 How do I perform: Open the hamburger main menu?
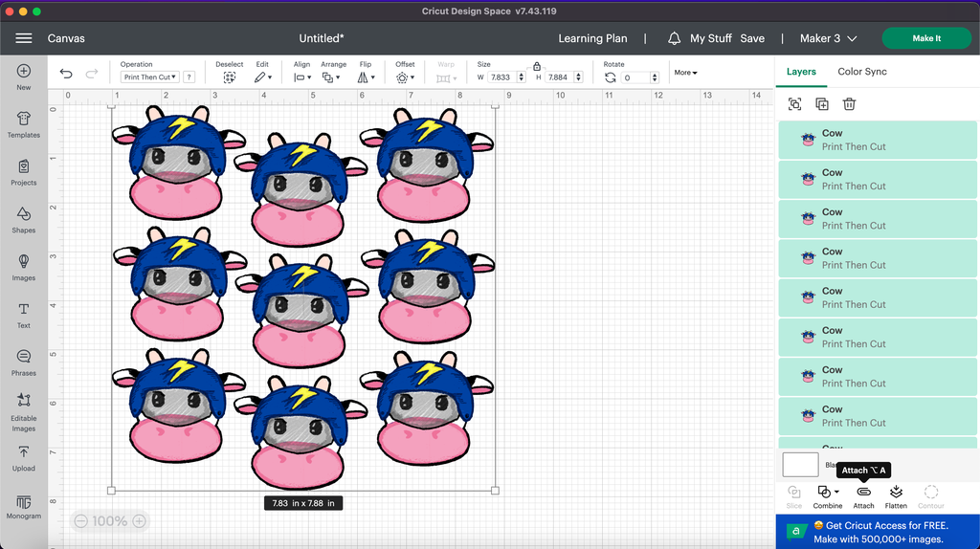click(x=24, y=38)
